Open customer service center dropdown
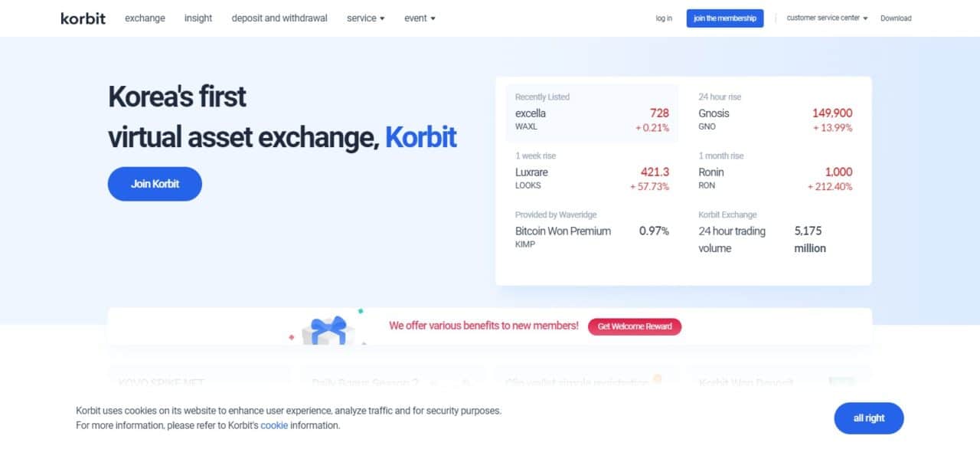 827,18
